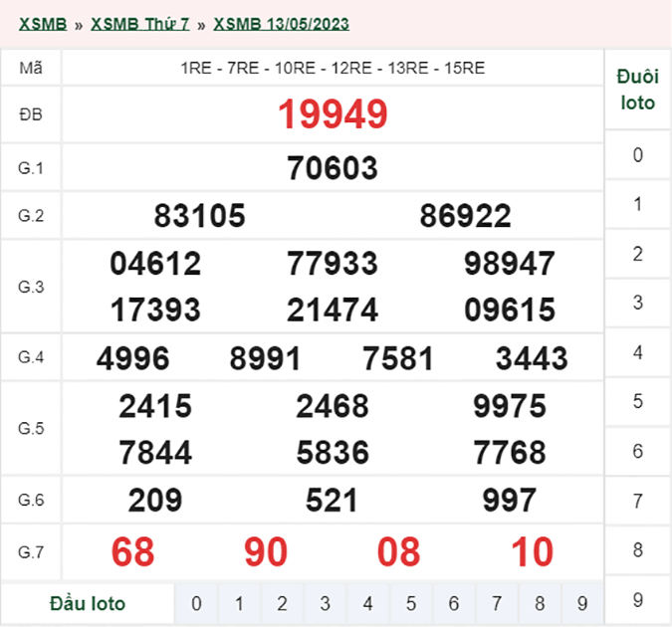Select digit 0 in the Đuôi loto column
The image size is (672, 627).
(x=637, y=154)
